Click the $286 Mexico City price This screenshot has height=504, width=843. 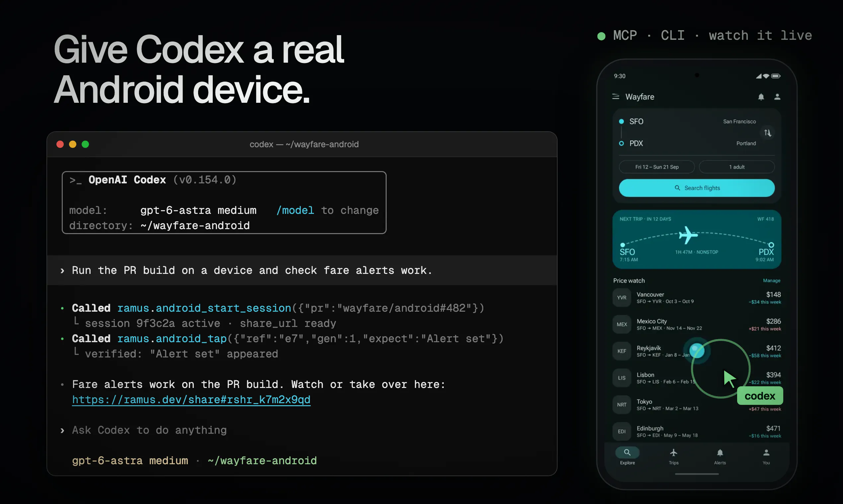(x=773, y=321)
